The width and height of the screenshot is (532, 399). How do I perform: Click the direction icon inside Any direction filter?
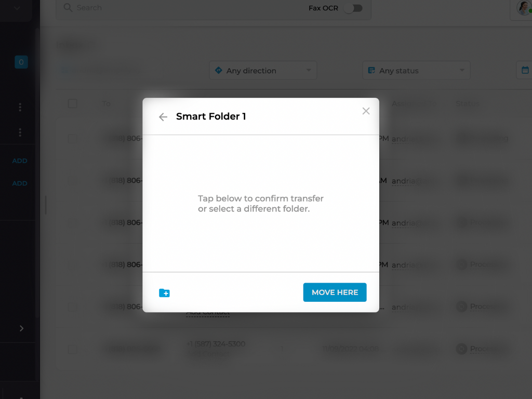click(x=218, y=70)
